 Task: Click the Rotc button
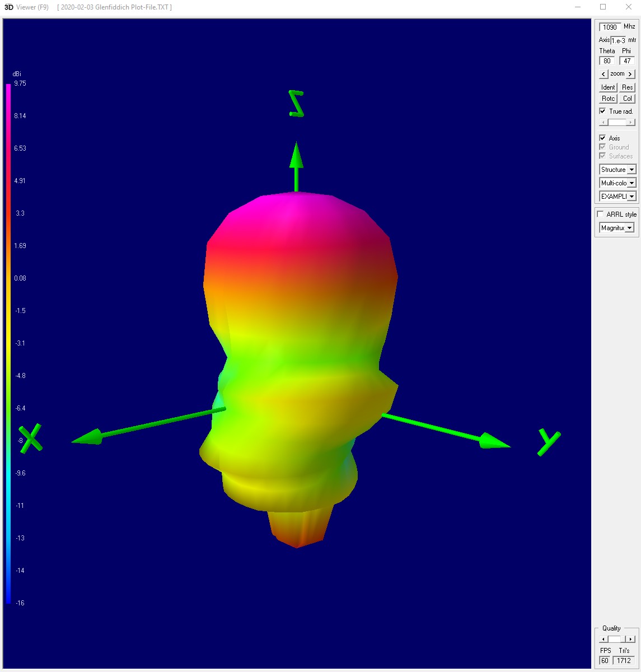click(x=608, y=99)
